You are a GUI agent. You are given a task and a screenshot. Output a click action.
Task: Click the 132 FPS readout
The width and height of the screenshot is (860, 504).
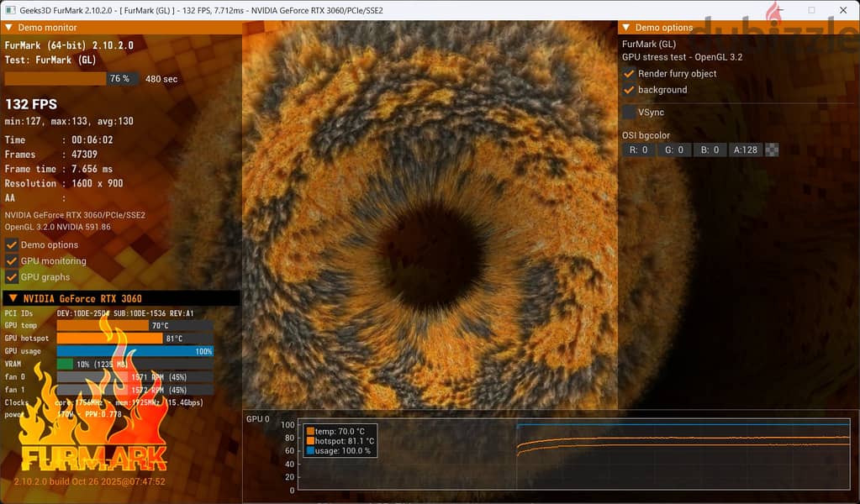[x=31, y=104]
